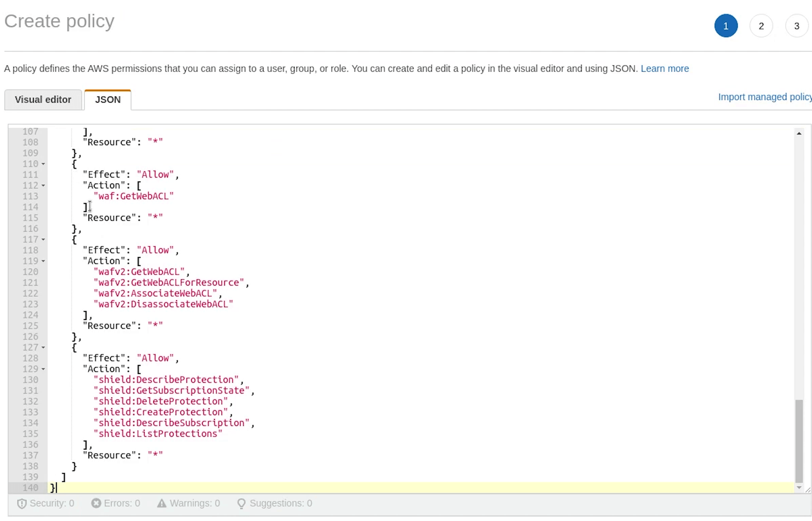The image size is (812, 521).
Task: Collapse the Action array at line 112
Action: tap(43, 186)
